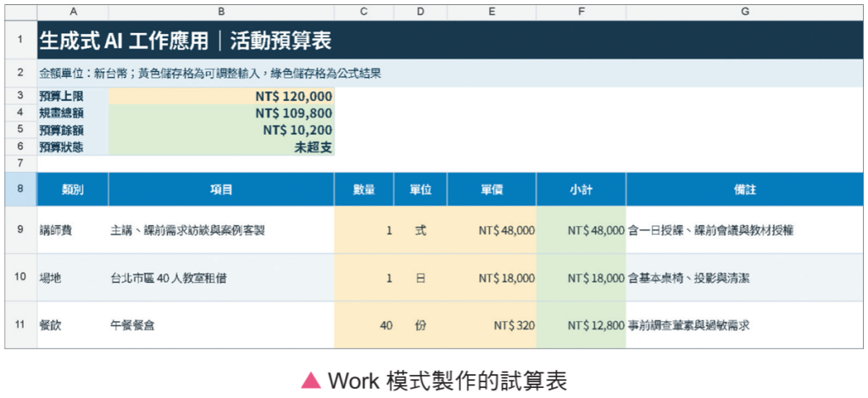Select the NT$ 48,000 unit price cell
This screenshot has height=398, width=868.
[492, 230]
